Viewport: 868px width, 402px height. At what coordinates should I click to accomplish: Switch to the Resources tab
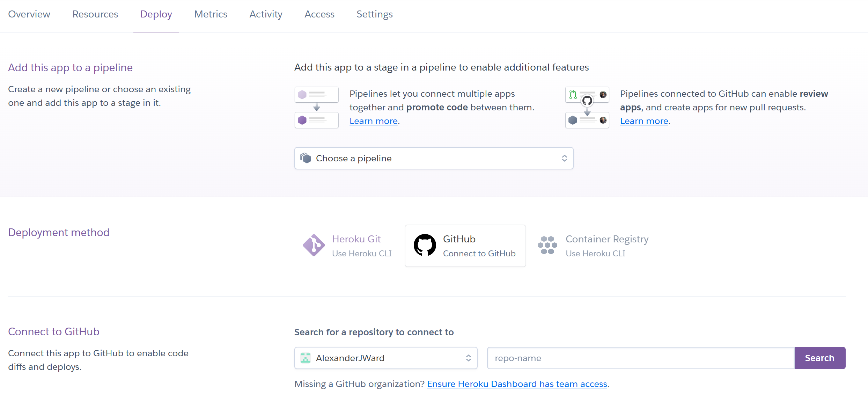coord(95,14)
